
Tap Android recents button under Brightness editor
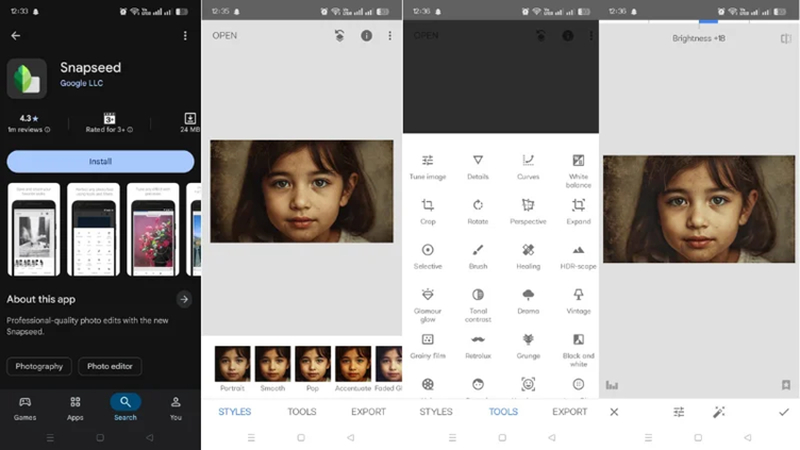coord(648,438)
